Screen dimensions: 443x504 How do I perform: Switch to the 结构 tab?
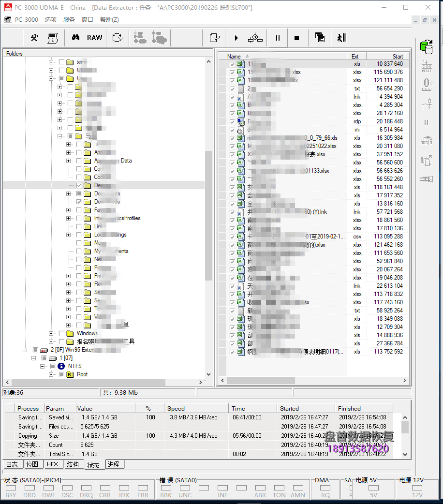pyautogui.click(x=73, y=464)
